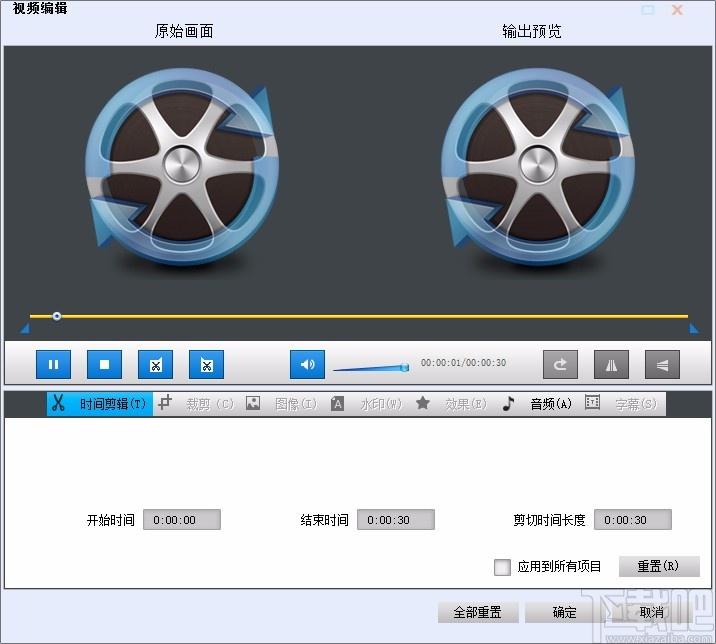Seek by clicking the yellow timeline bar
Screen dimensions: 716x644
point(359,316)
